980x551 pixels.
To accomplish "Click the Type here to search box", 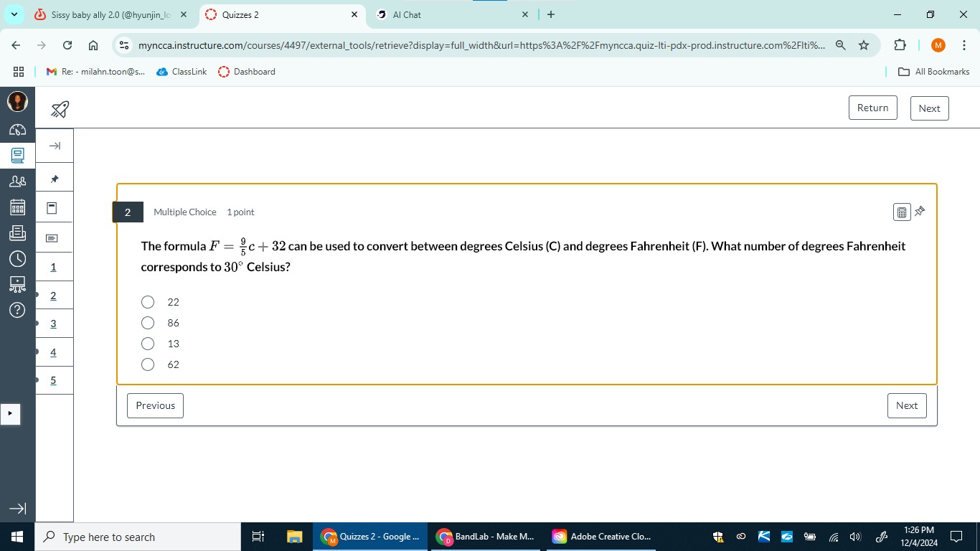I will pos(138,537).
